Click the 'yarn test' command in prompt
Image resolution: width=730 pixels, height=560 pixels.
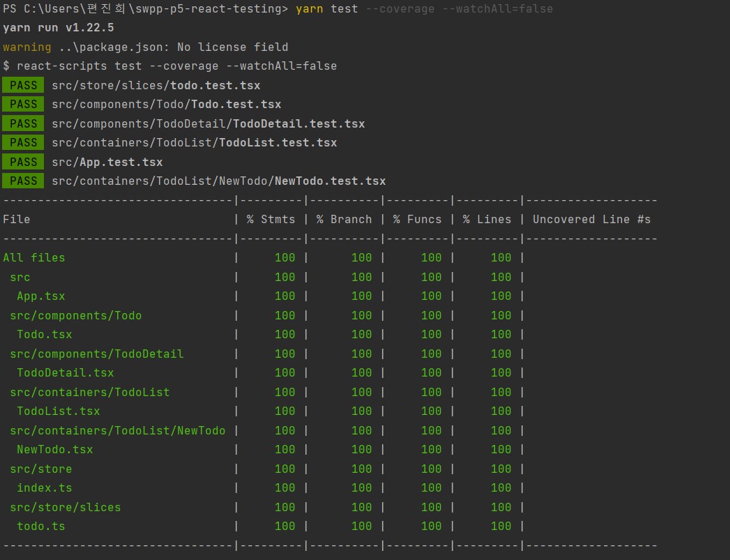tap(327, 9)
